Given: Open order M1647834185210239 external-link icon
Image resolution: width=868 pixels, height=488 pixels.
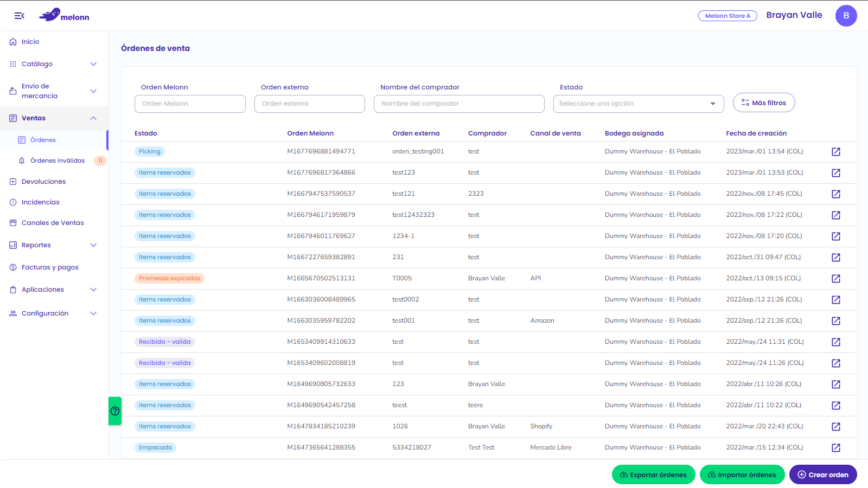Looking at the screenshot, I should [x=836, y=427].
